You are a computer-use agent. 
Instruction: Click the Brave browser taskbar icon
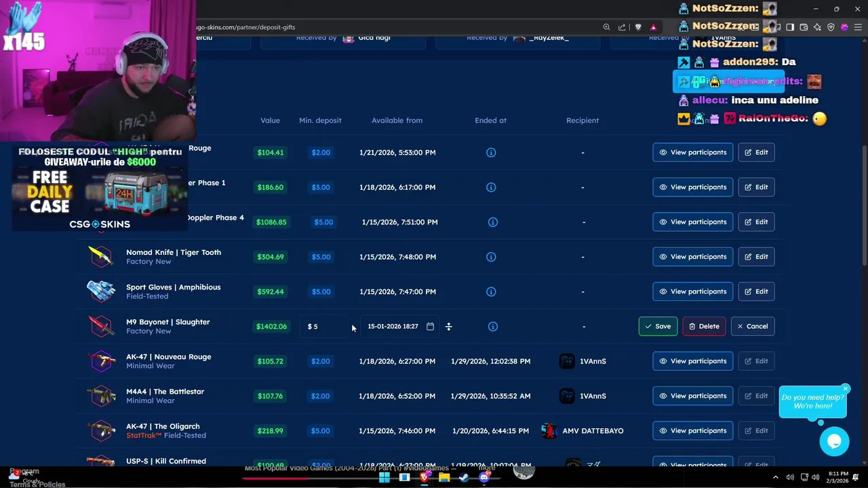pyautogui.click(x=425, y=477)
